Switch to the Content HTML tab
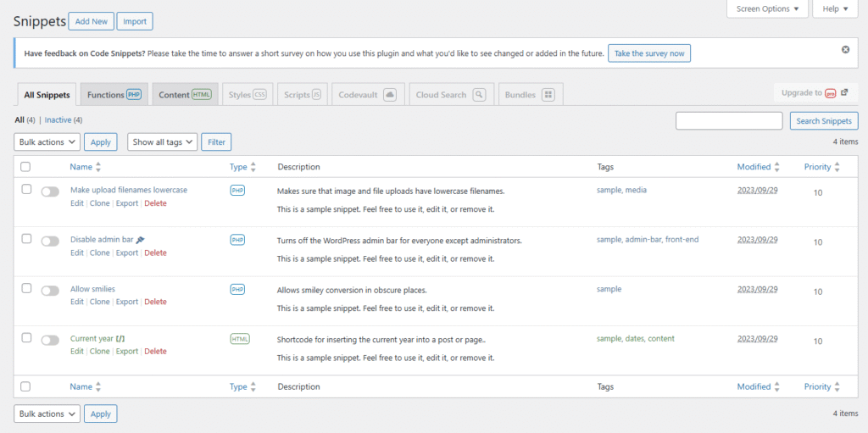This screenshot has width=868, height=433. click(x=185, y=95)
